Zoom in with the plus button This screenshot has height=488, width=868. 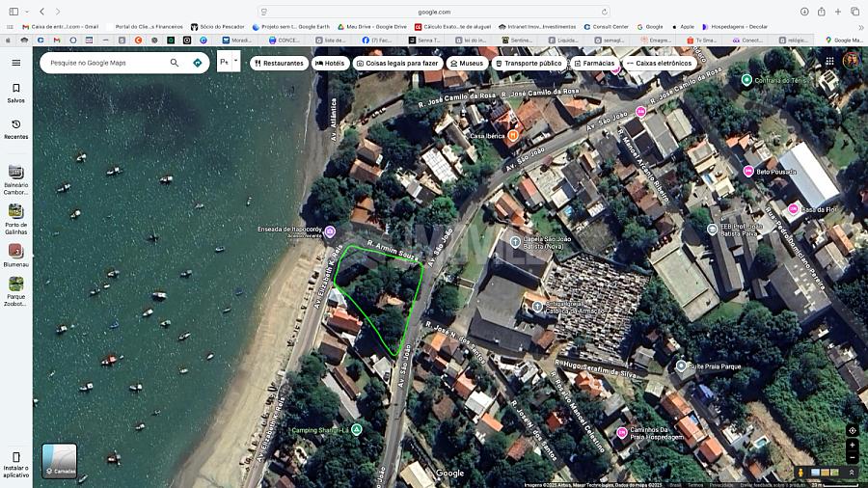852,445
